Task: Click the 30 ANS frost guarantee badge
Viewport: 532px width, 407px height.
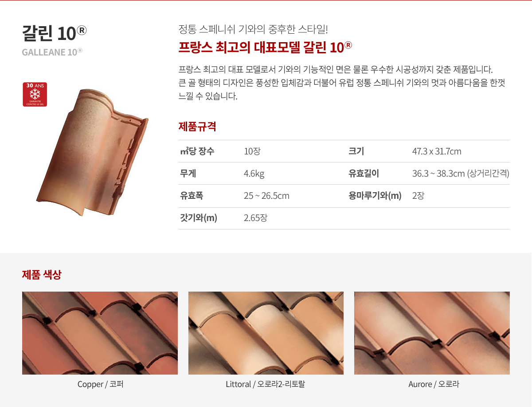Action: click(35, 94)
